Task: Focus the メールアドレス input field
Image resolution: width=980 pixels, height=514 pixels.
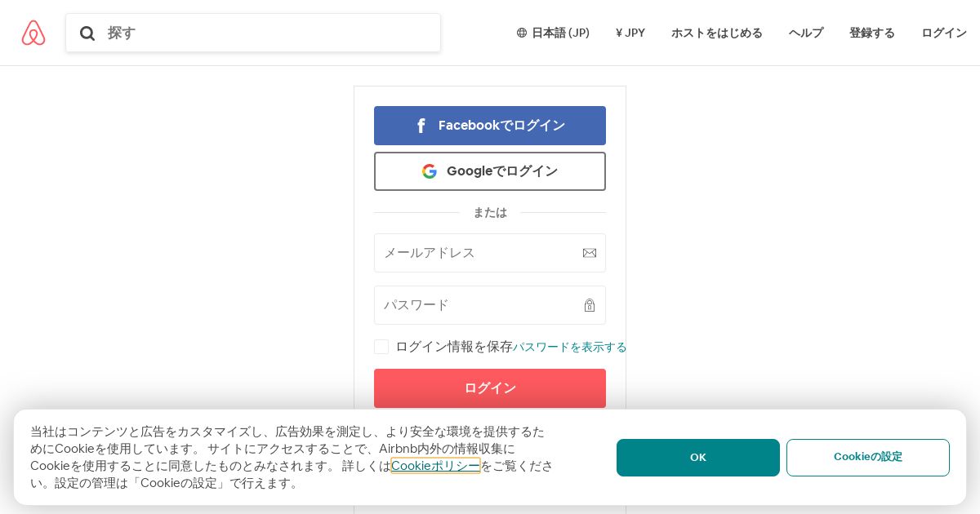Action: pos(490,253)
